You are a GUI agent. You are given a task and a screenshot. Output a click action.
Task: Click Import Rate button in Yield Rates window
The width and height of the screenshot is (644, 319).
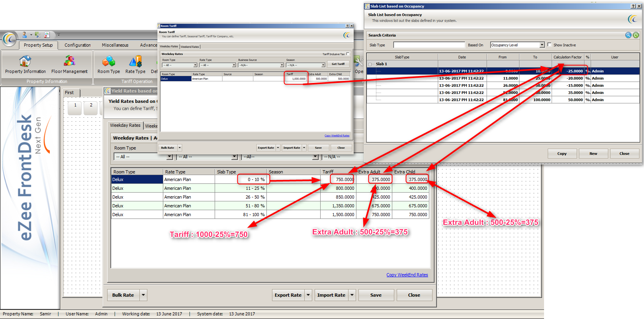[331, 295]
